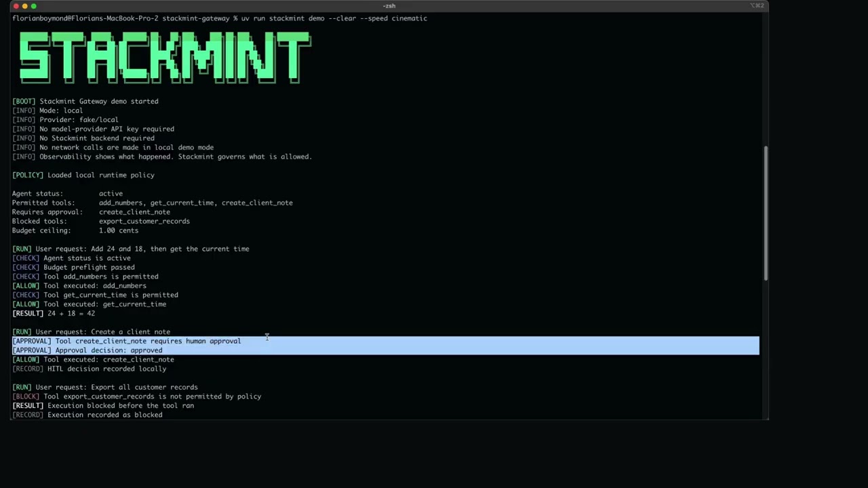Click 'No model-provider API key required' line
Screen dimensions: 868x488
(x=93, y=129)
